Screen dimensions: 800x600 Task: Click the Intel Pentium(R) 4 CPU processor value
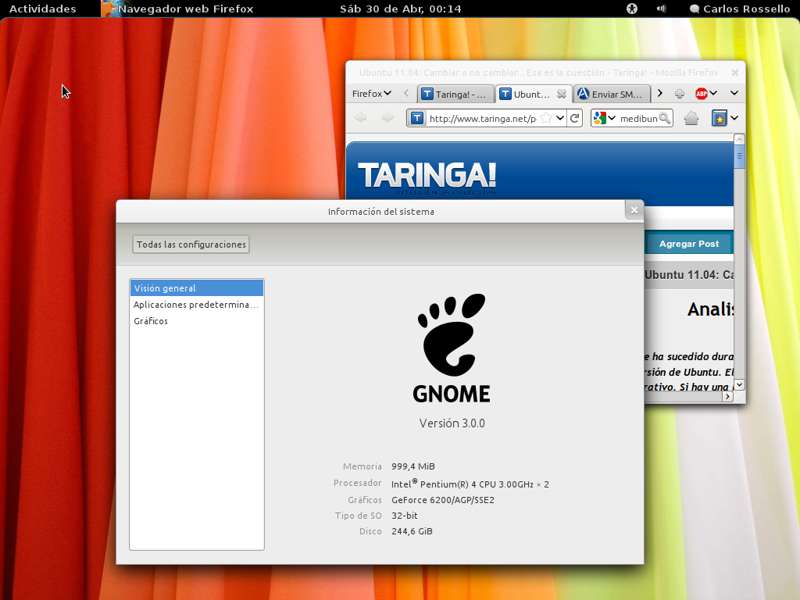point(470,484)
